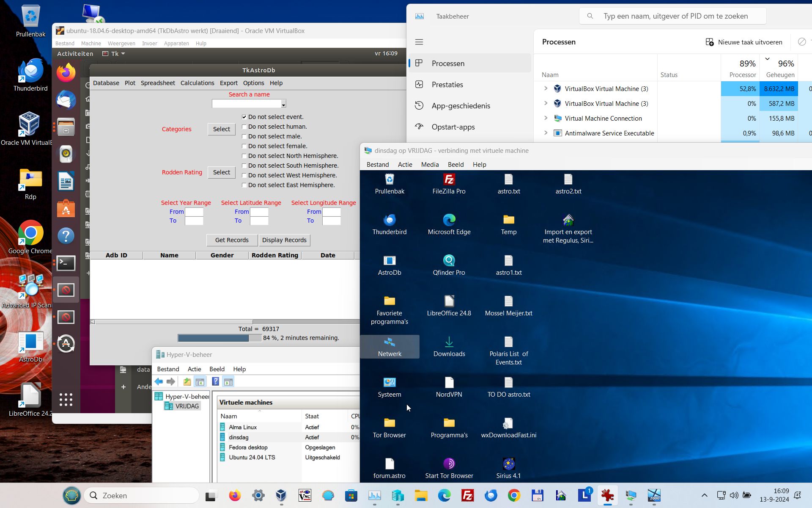Open Systeem icon in the dinsdag VM
The width and height of the screenshot is (812, 508).
pyautogui.click(x=390, y=387)
